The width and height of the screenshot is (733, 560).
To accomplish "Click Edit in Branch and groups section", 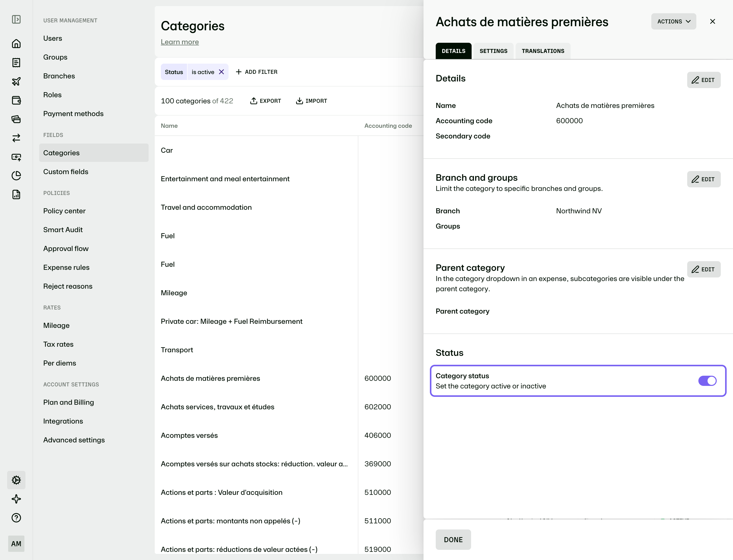I will pyautogui.click(x=703, y=179).
